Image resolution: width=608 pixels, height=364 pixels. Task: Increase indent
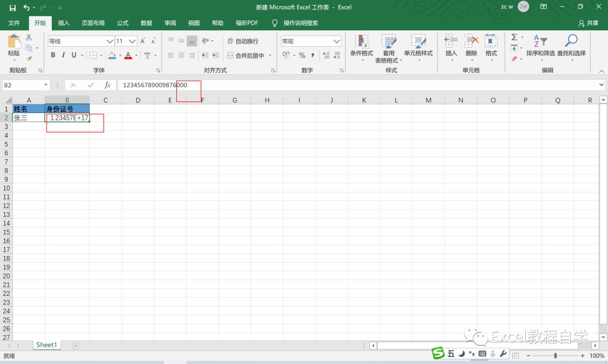216,56
